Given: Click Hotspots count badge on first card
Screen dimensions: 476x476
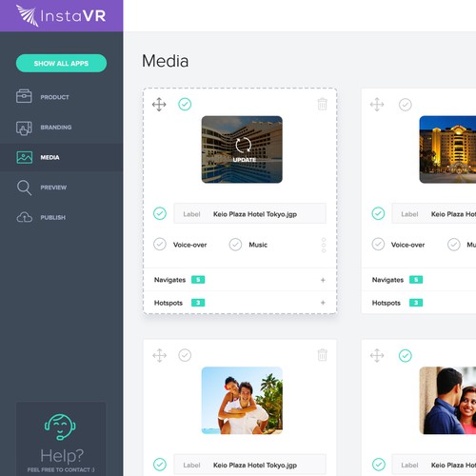Looking at the screenshot, I should pos(198,303).
